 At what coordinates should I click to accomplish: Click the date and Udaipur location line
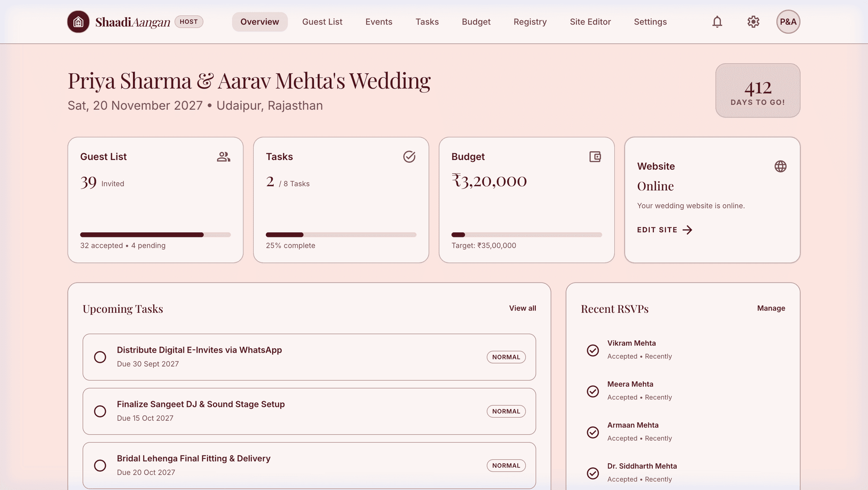(195, 106)
